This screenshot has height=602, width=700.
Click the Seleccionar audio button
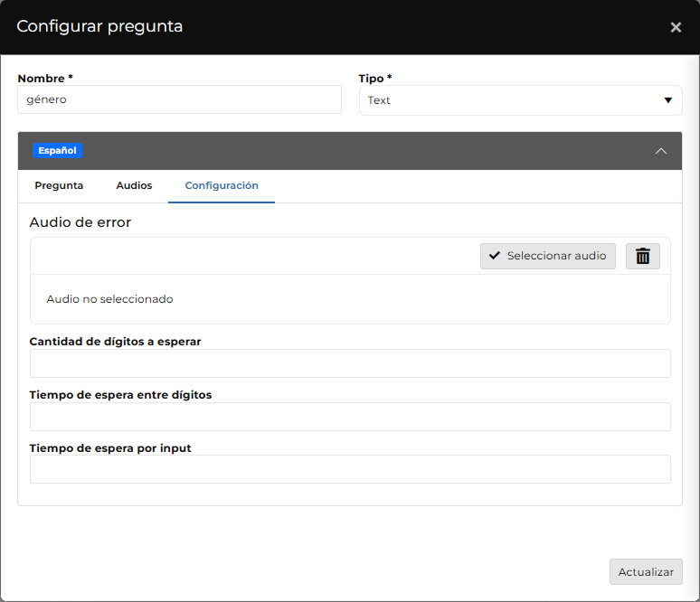[548, 256]
